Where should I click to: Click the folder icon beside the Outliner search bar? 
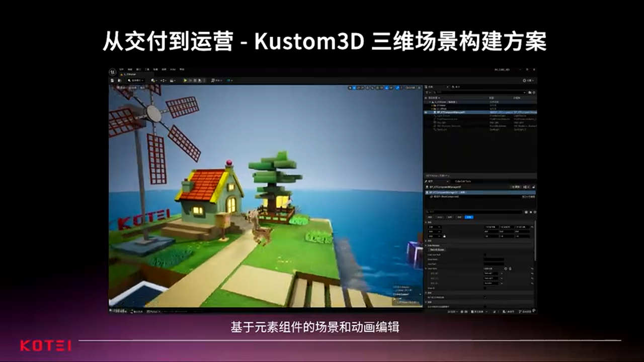(x=530, y=93)
